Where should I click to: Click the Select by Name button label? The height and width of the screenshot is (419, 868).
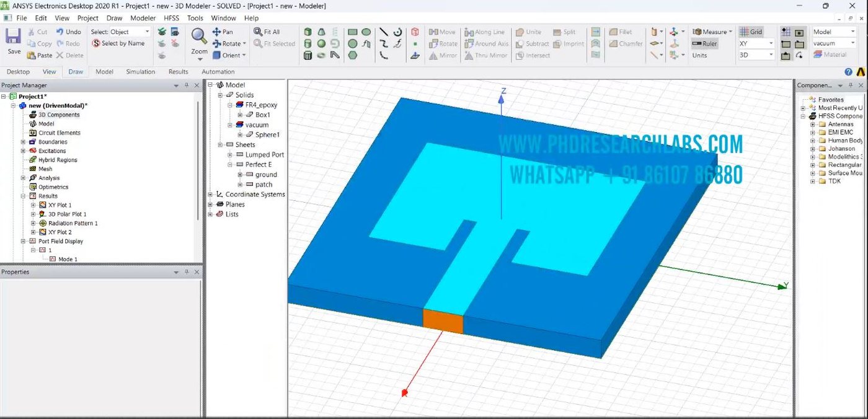tap(123, 43)
